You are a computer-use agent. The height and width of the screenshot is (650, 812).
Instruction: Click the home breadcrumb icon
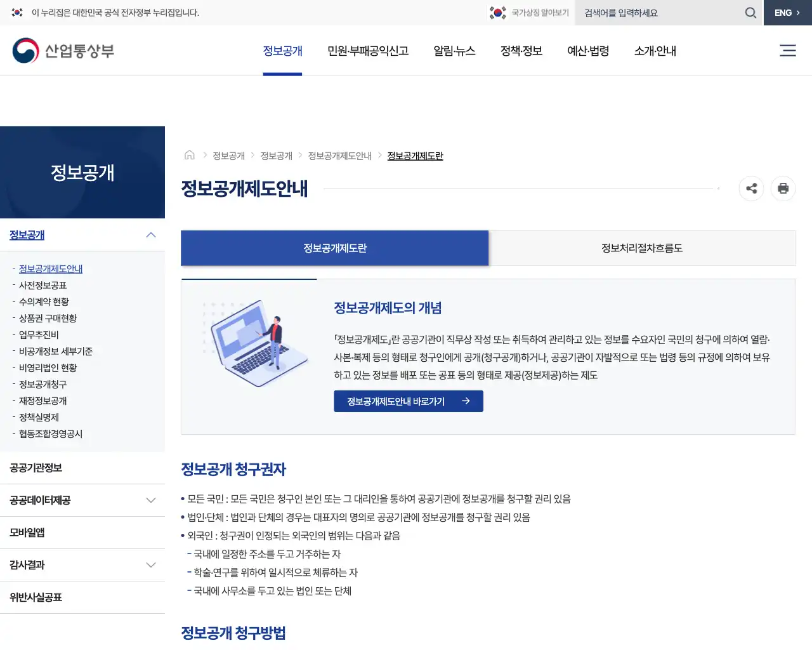(189, 154)
